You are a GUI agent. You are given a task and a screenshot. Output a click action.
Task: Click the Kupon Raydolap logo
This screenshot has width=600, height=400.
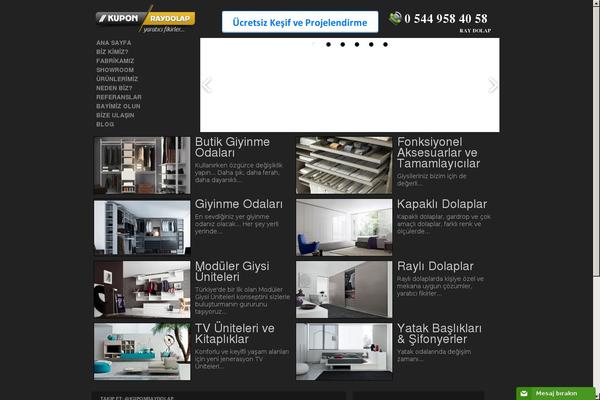[x=145, y=19]
